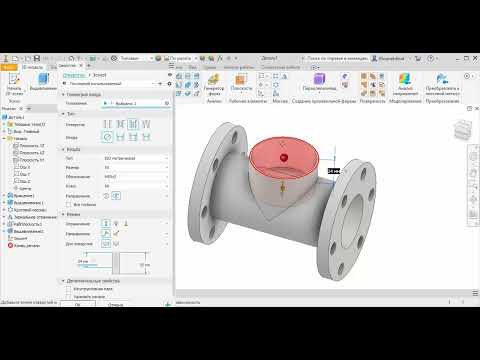Click the Отмена button

[115, 304]
